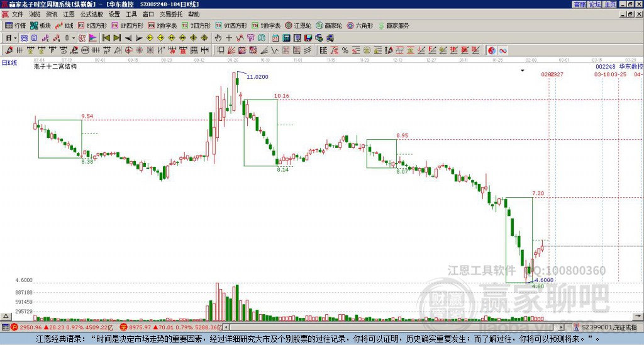The image size is (644, 345).
Task: Open the 浏览 menu
Action: [x=35, y=14]
